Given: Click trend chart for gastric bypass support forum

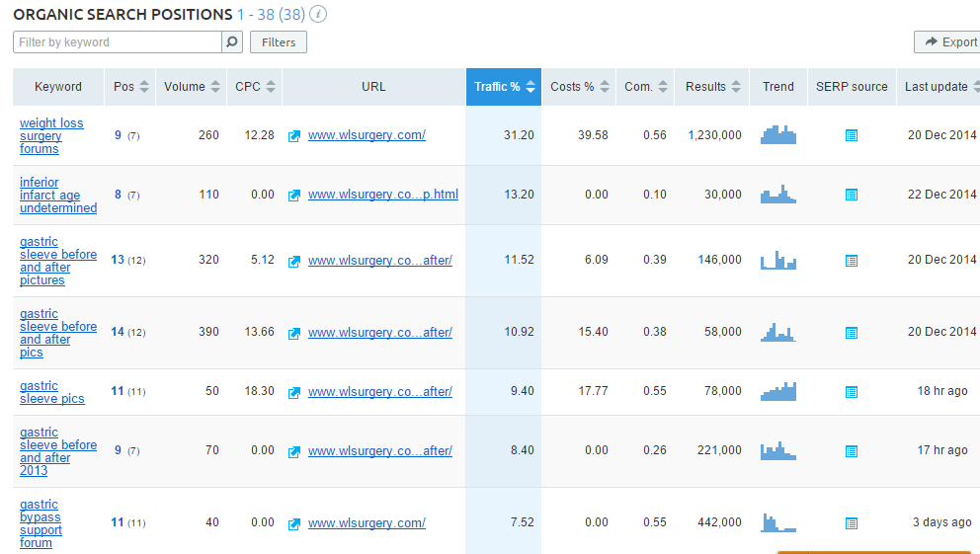Looking at the screenshot, I should tap(778, 522).
